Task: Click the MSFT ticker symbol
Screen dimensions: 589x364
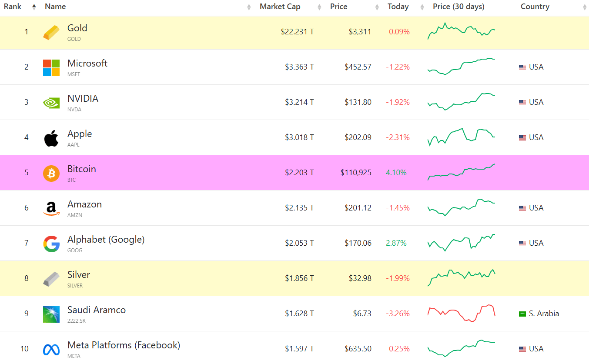Action: pos(74,74)
